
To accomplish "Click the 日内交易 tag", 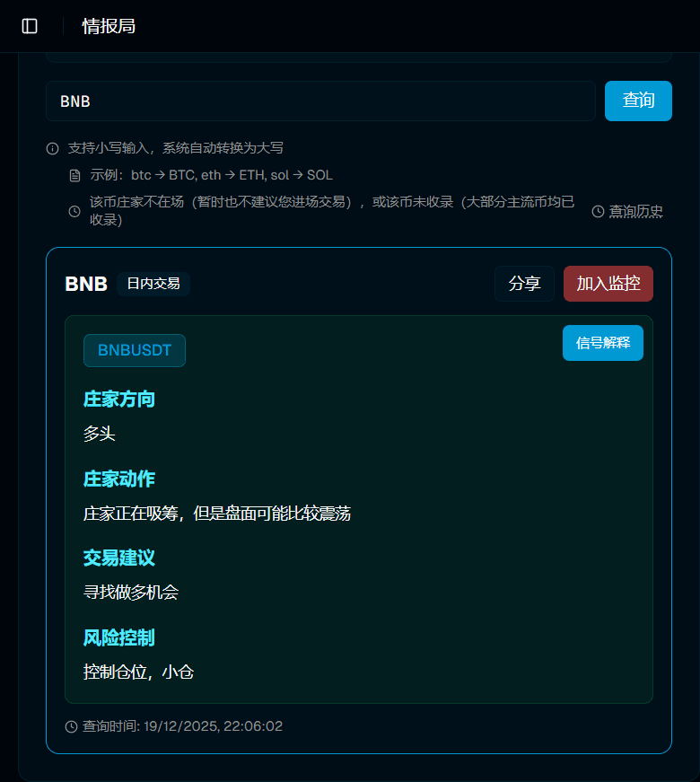I will (x=153, y=285).
